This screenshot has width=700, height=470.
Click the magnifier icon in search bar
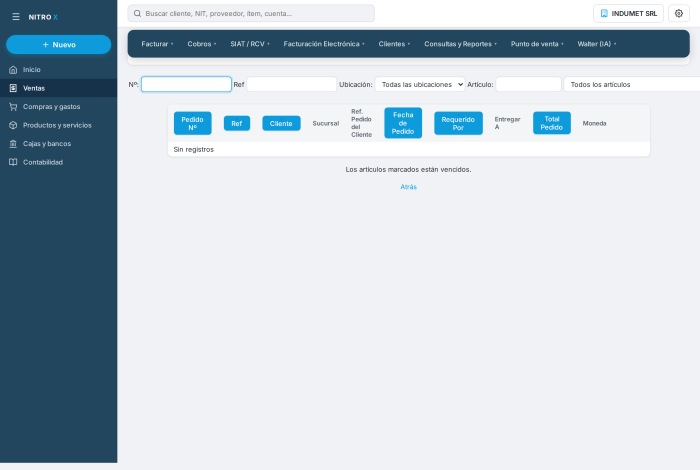click(x=138, y=13)
